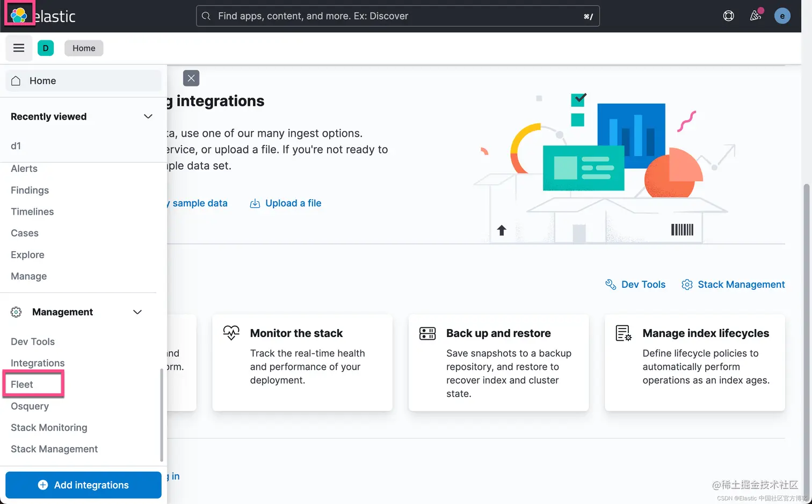Screen dimensions: 812x504
Task: Click the Upload a file icon
Action: click(255, 203)
